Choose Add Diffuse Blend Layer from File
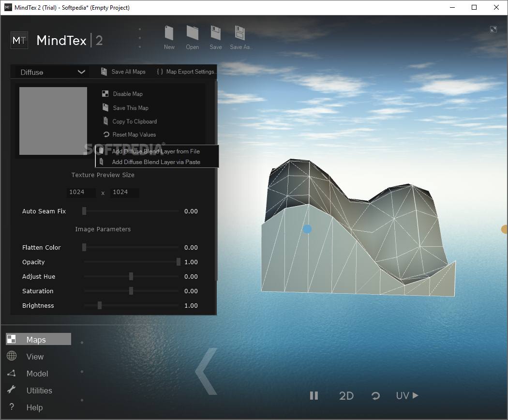 point(157,151)
